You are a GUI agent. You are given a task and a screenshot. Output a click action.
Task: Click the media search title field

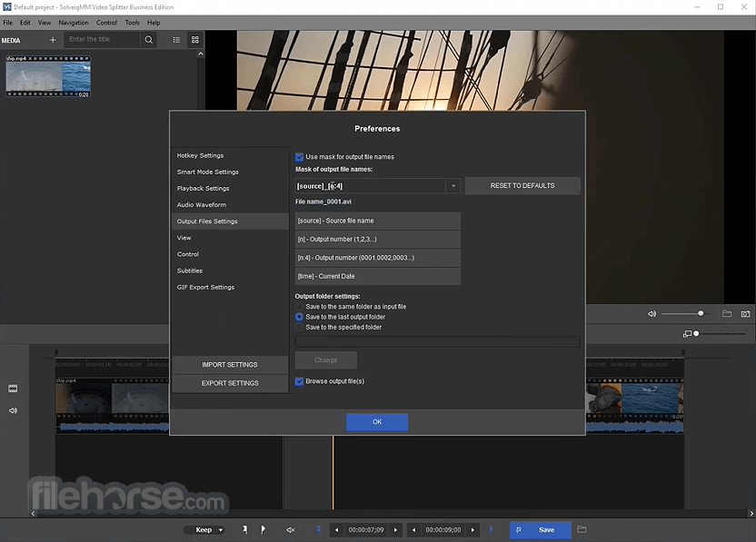(102, 40)
